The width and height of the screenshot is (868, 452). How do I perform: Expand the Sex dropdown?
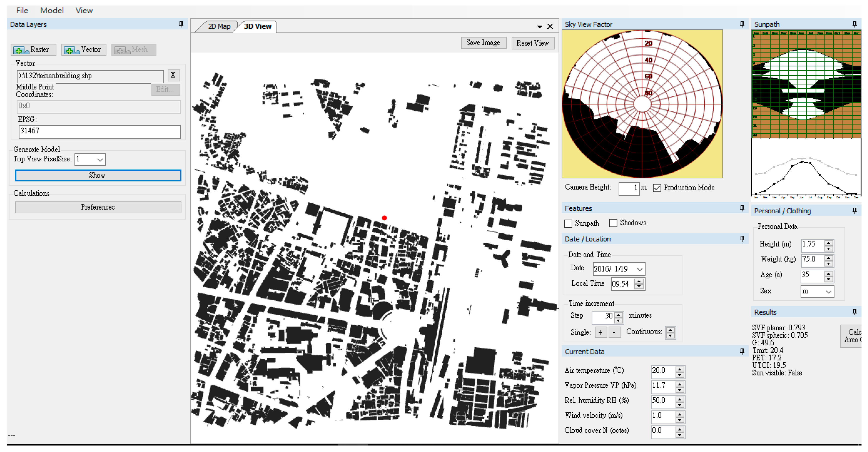pyautogui.click(x=828, y=292)
